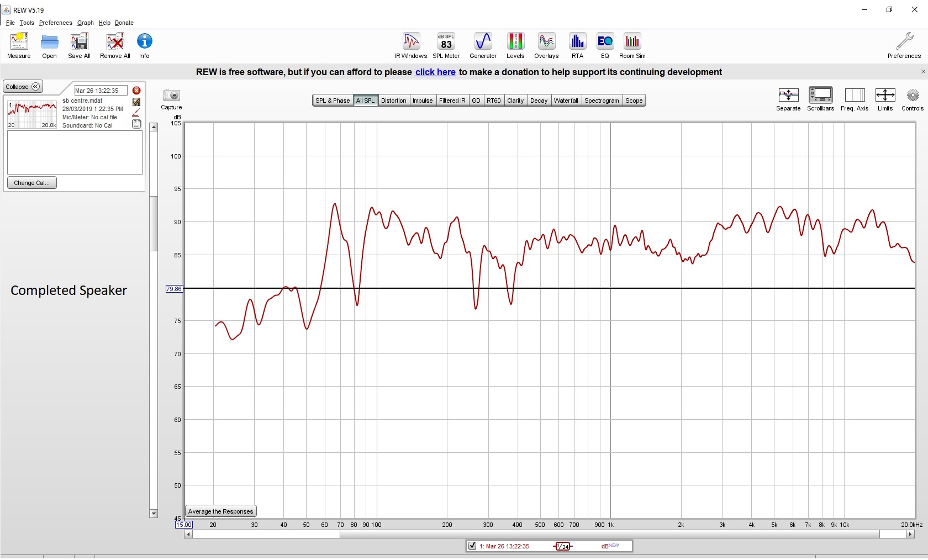Open Graph menu
This screenshot has height=560, width=928.
point(85,23)
